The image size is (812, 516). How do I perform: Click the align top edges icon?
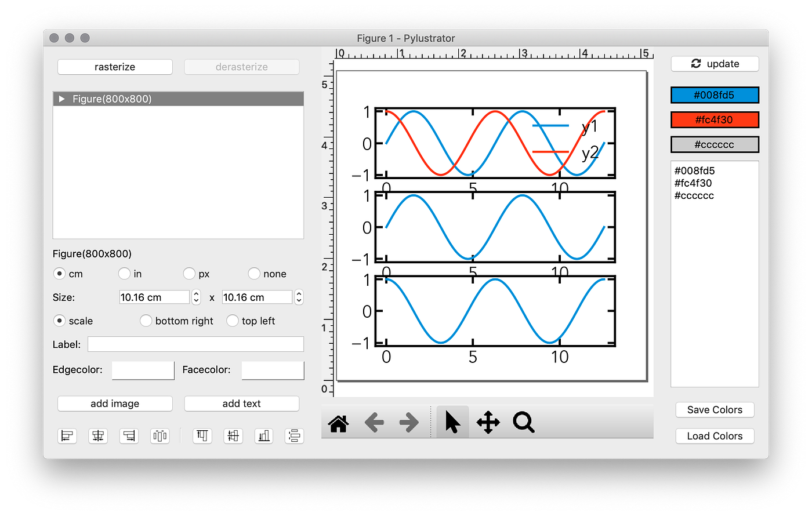tap(202, 436)
